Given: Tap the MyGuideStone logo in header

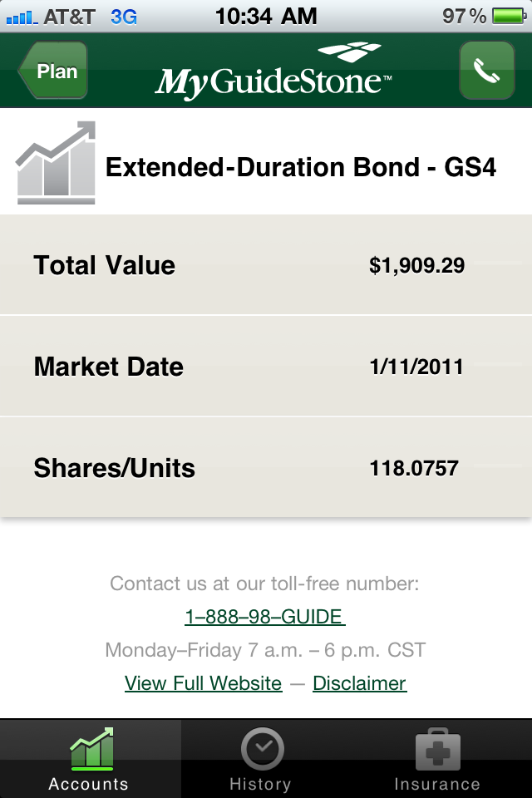Looking at the screenshot, I should click(x=273, y=72).
